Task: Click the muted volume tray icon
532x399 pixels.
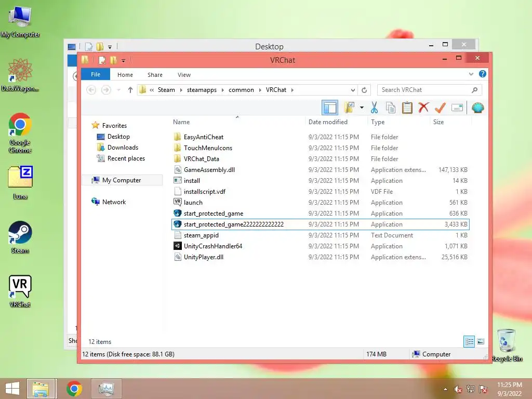Action: (x=458, y=389)
